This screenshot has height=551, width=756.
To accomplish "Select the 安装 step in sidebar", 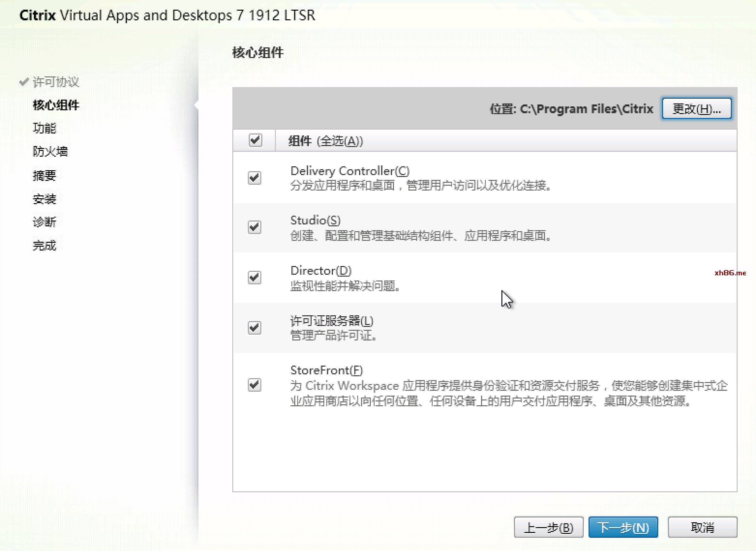I will (45, 199).
